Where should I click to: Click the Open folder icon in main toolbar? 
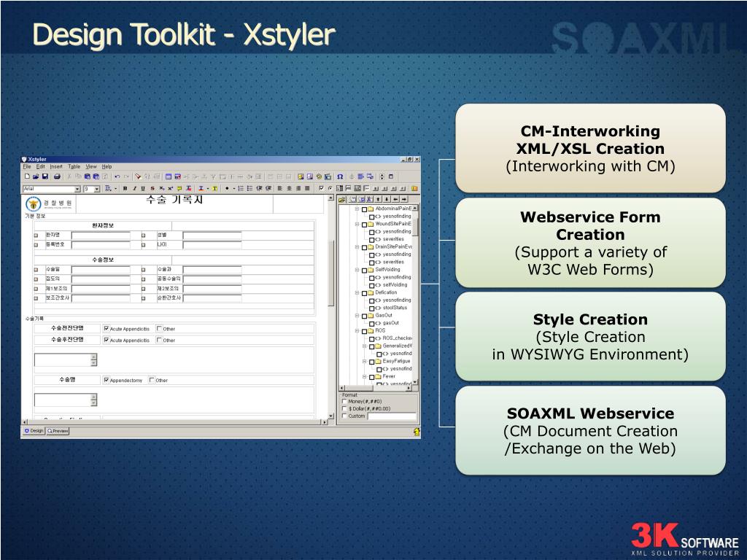point(36,176)
